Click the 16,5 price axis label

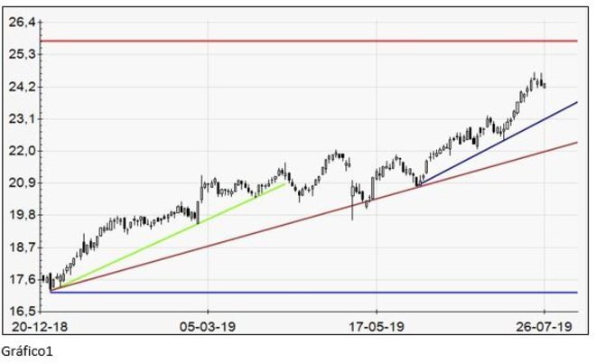24,311
